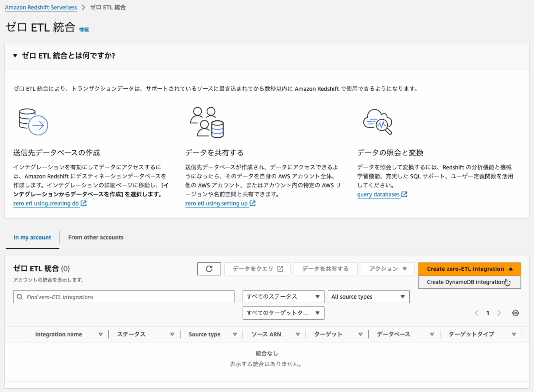Open query databases link
Viewport: 534px width, 392px height.
point(378,194)
